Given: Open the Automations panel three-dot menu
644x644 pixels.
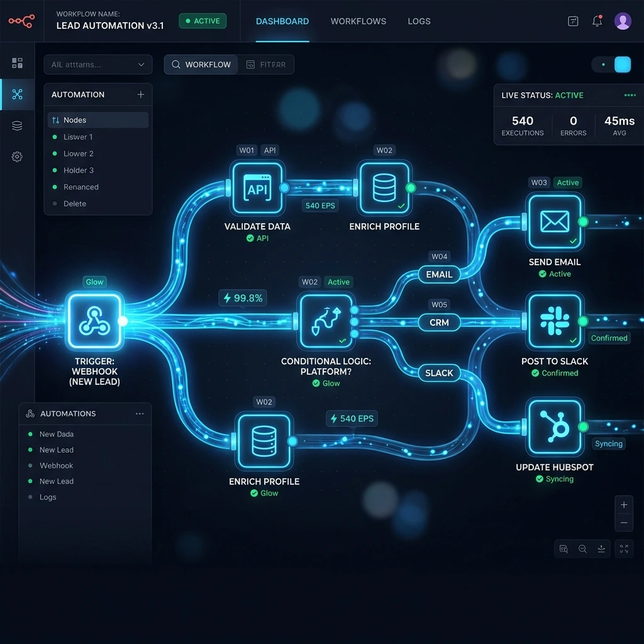Looking at the screenshot, I should 140,414.
